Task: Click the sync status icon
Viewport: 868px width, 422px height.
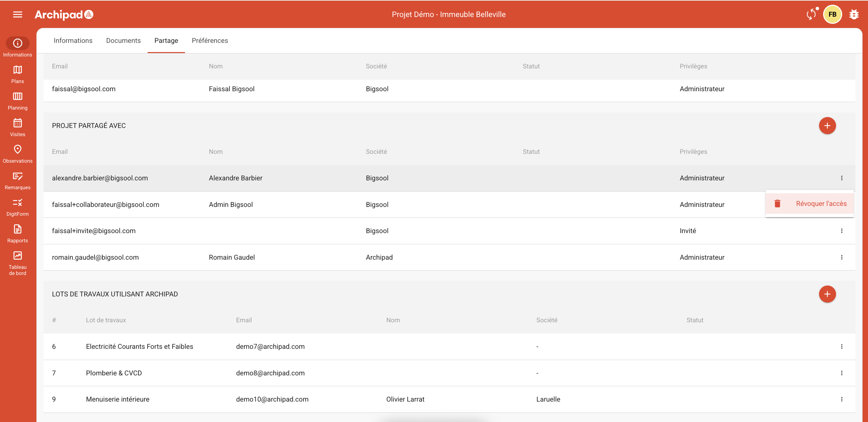Action: click(812, 14)
